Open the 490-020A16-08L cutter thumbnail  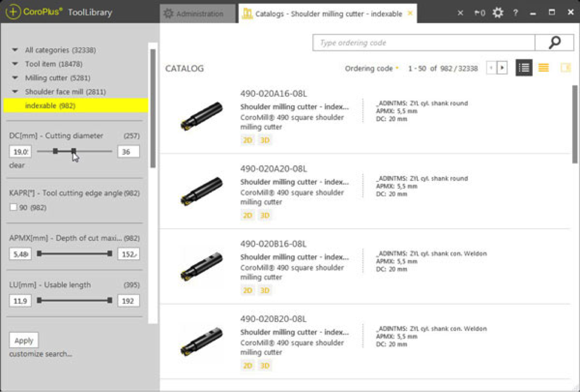coord(202,116)
